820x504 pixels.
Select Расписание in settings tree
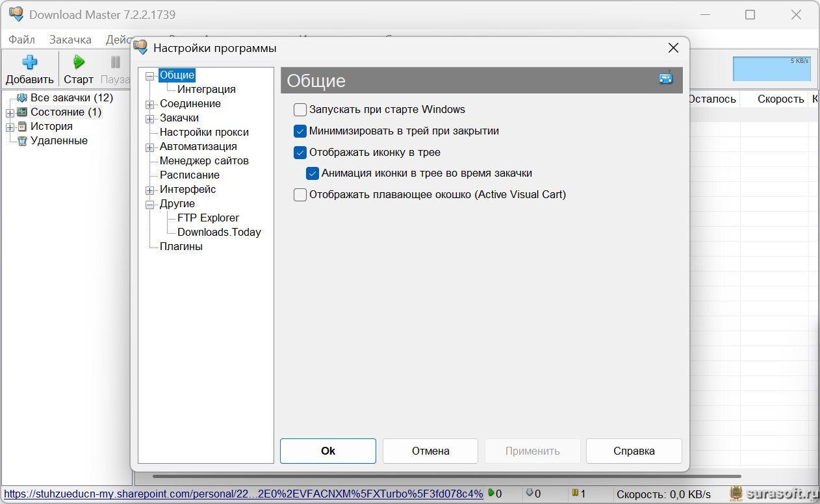(x=190, y=175)
